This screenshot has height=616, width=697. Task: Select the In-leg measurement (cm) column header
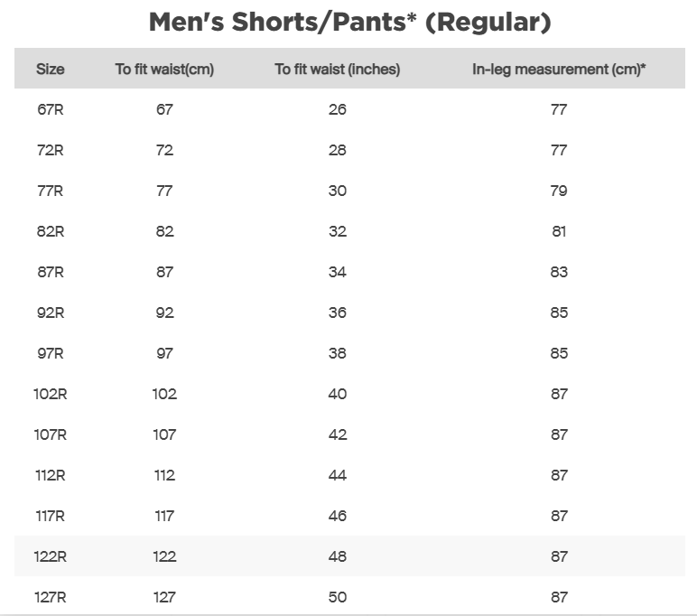click(x=559, y=70)
